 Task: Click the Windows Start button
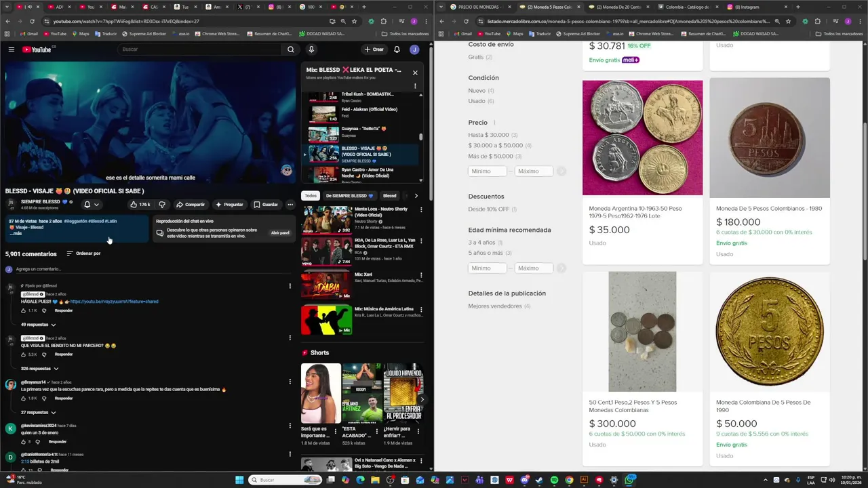(239, 480)
